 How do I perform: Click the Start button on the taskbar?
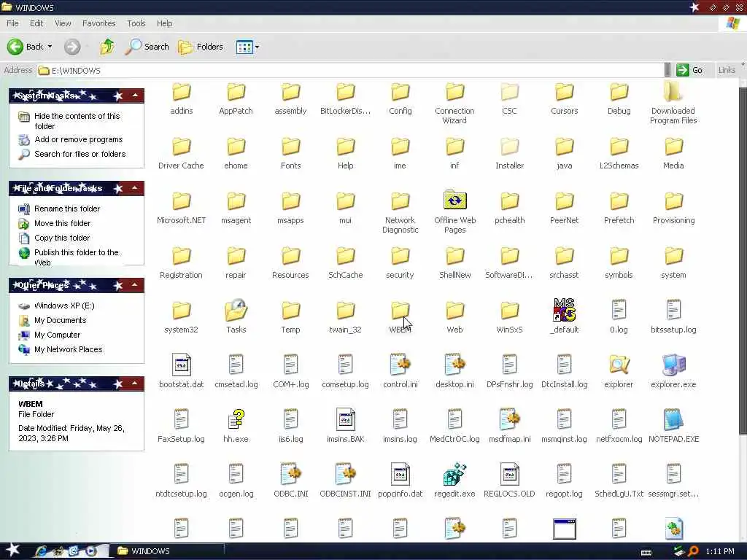12,551
